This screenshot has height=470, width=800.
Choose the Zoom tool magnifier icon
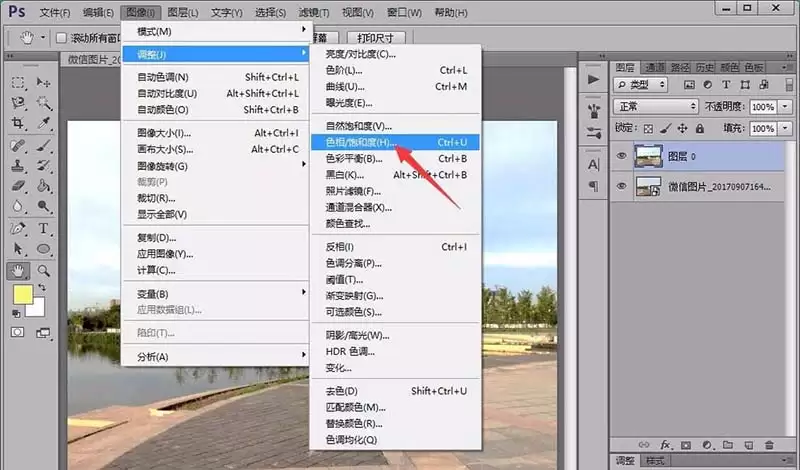43,270
